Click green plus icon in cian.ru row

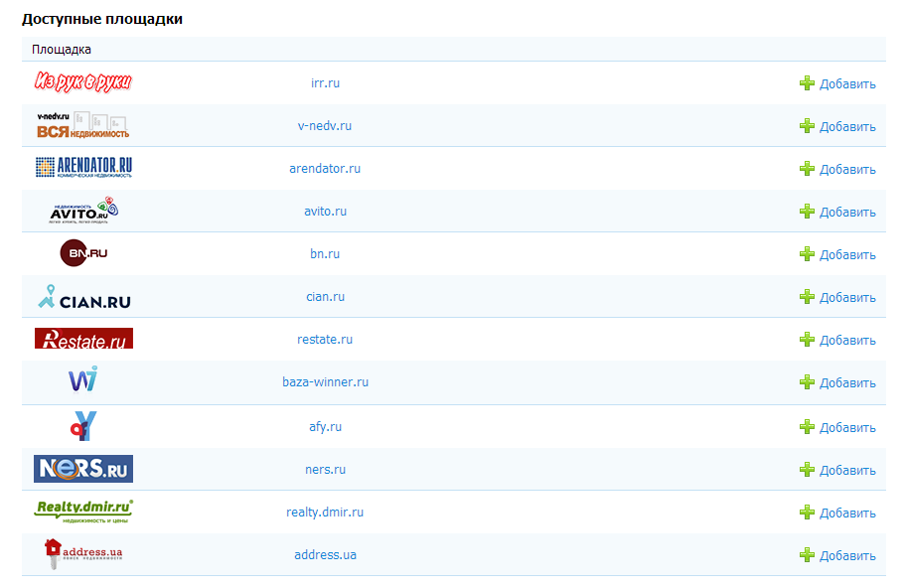[x=807, y=297]
